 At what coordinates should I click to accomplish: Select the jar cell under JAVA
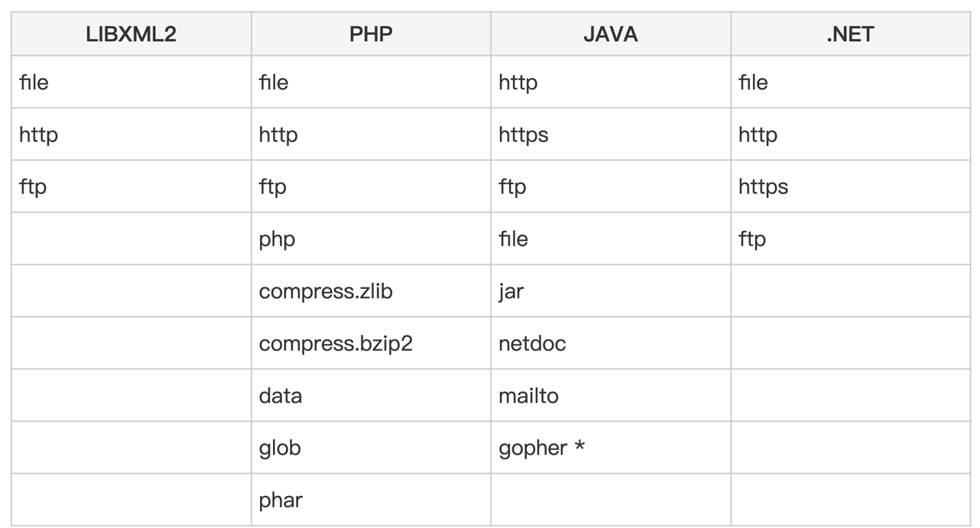pos(511,291)
